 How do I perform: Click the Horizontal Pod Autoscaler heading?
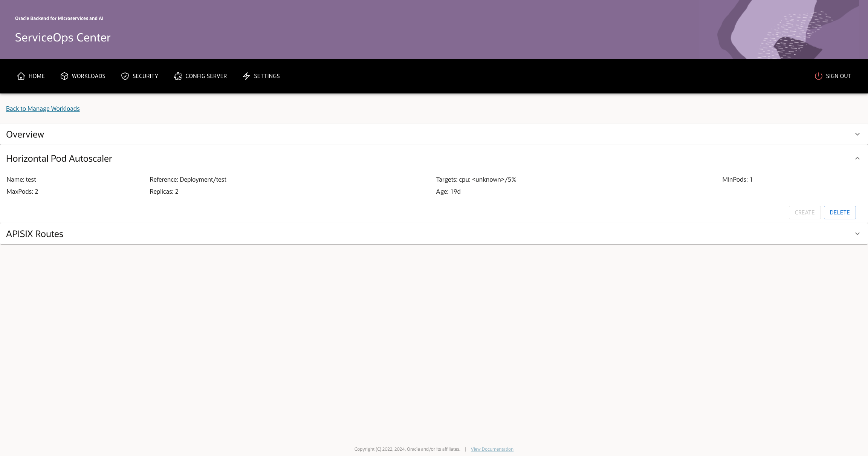click(59, 159)
